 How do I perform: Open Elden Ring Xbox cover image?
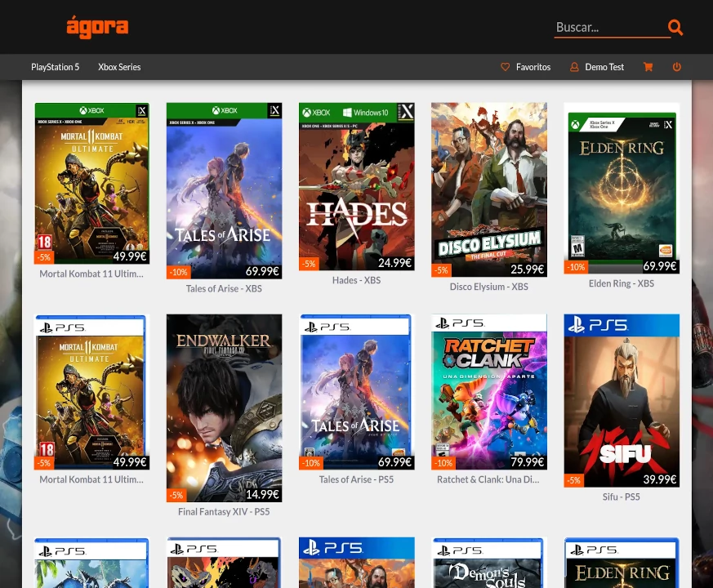pyautogui.click(x=622, y=189)
